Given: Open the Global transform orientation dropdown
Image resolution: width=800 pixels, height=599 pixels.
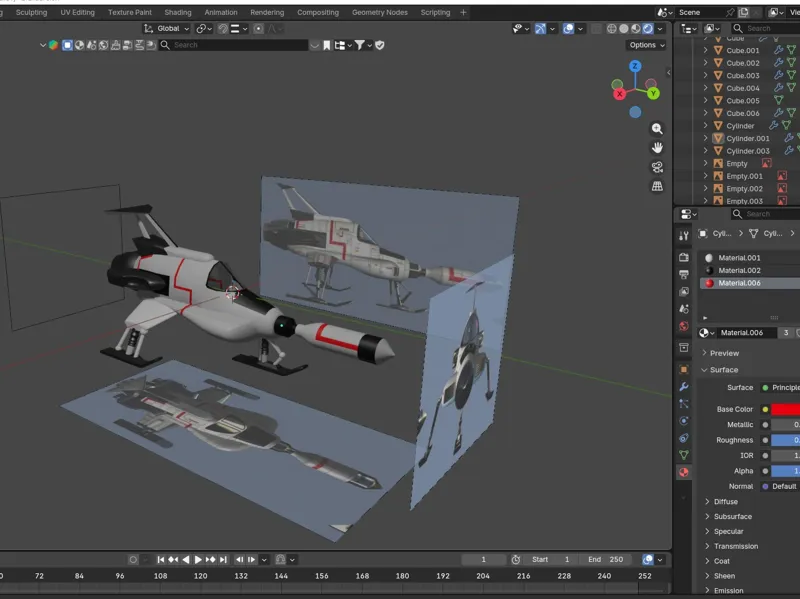Looking at the screenshot, I should click(166, 29).
